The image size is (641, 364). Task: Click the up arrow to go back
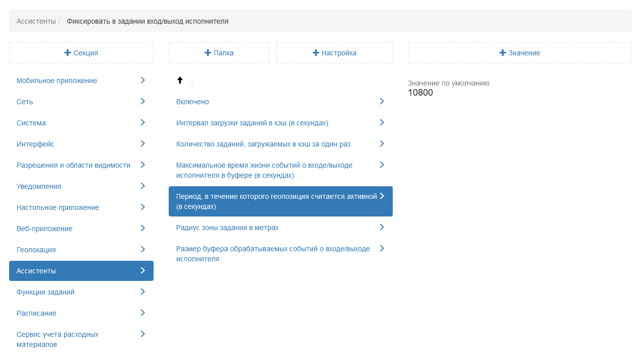pyautogui.click(x=180, y=80)
